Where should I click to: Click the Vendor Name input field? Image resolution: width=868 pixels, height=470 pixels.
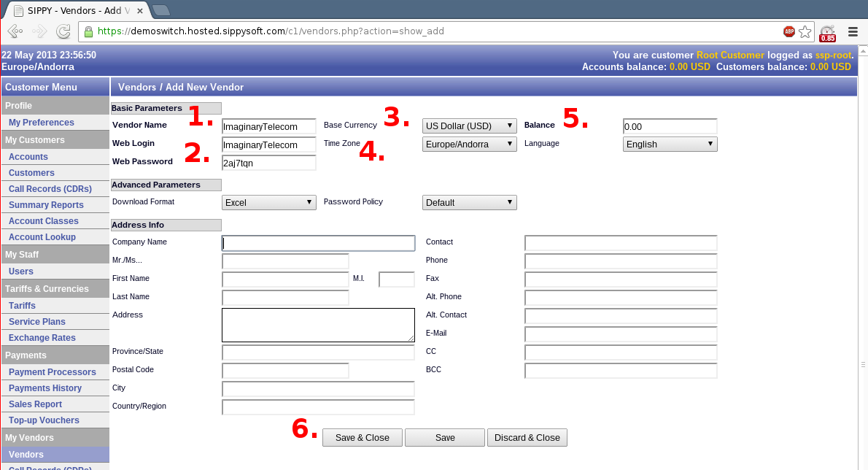[x=269, y=126]
